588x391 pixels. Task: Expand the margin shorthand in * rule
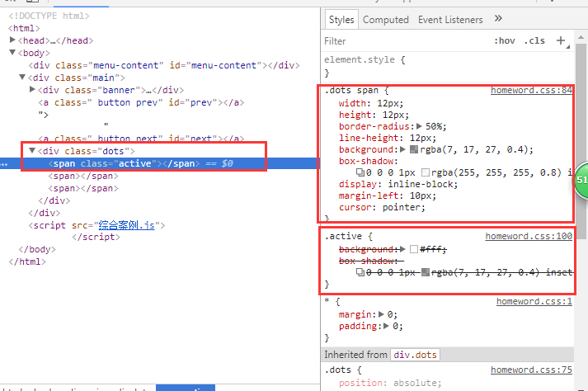[x=381, y=314]
